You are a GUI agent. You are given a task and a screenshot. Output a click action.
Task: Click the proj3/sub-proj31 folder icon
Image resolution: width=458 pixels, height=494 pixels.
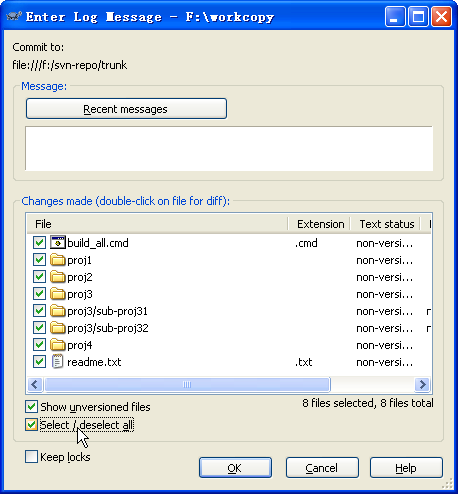[x=58, y=311]
